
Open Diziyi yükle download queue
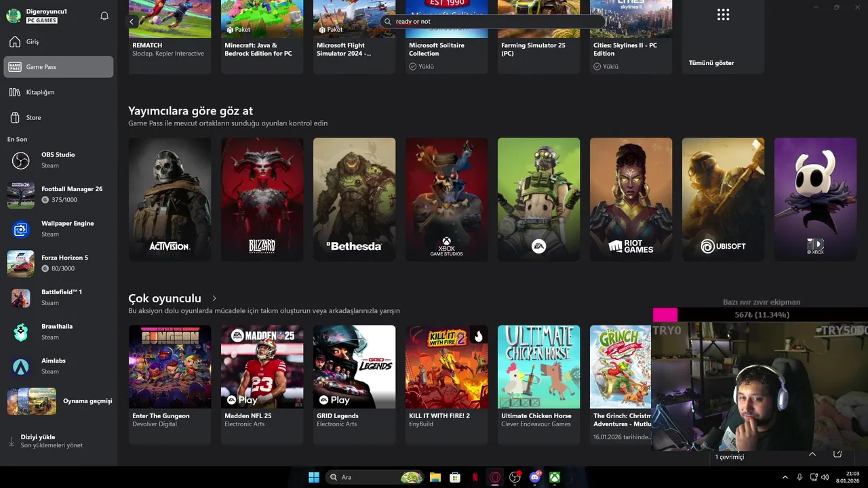pos(58,441)
